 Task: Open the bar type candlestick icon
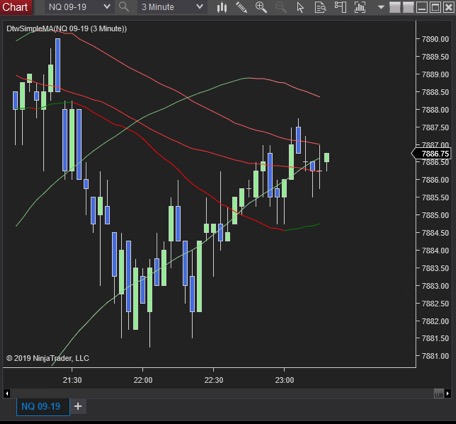pyautogui.click(x=222, y=7)
